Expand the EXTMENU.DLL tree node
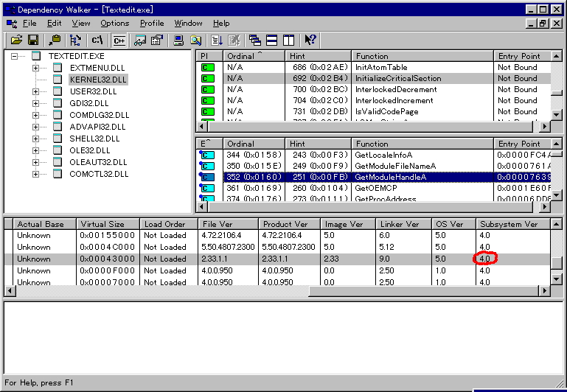Screen dimensions: 567x392 pyautogui.click(x=35, y=68)
